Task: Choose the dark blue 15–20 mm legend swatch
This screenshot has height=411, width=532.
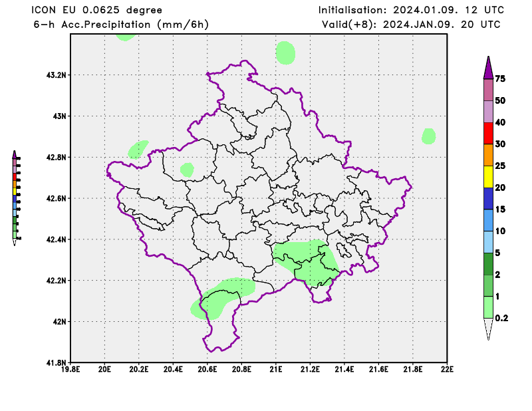Action: coord(488,199)
